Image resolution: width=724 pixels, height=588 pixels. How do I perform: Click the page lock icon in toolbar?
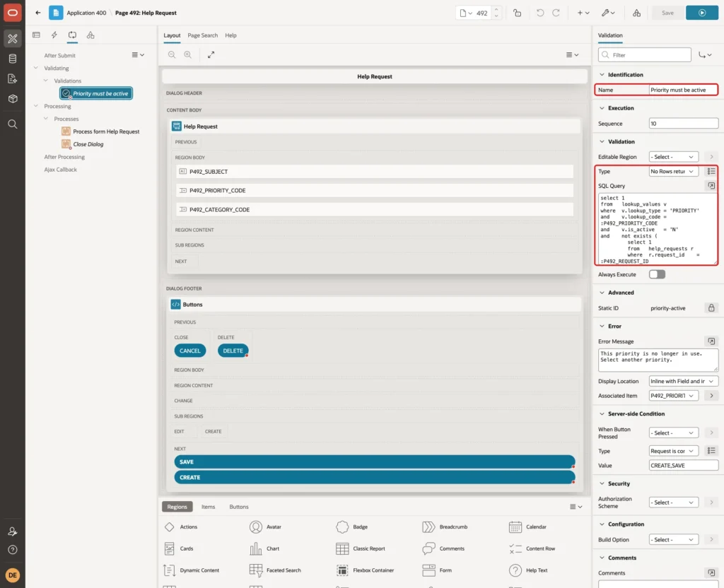coord(517,13)
